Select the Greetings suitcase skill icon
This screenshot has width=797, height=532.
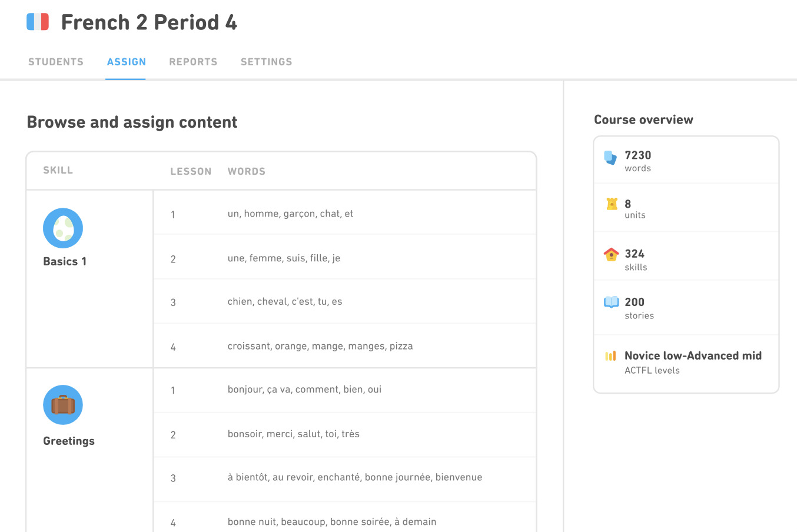(62, 405)
